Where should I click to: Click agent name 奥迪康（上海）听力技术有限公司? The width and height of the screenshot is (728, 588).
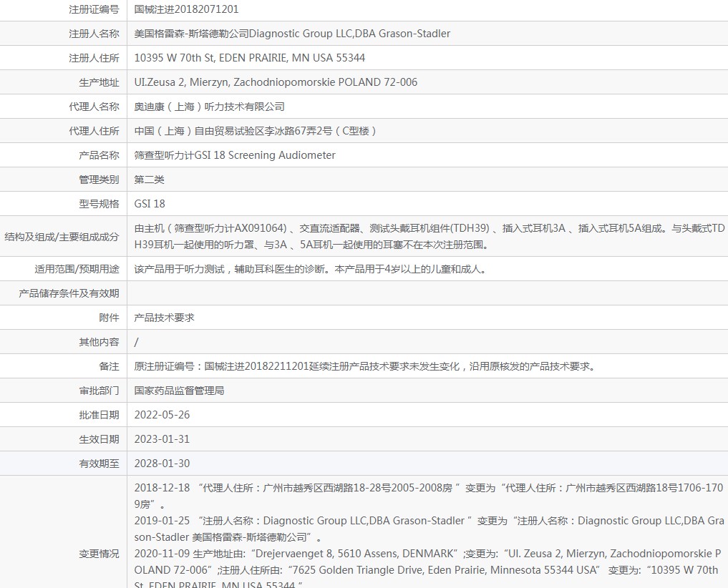coord(210,107)
